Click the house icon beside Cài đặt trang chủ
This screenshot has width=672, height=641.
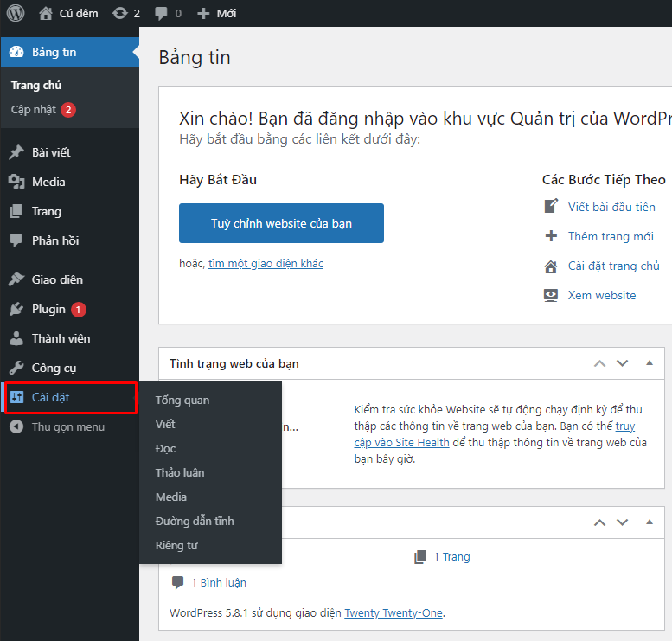tap(551, 266)
